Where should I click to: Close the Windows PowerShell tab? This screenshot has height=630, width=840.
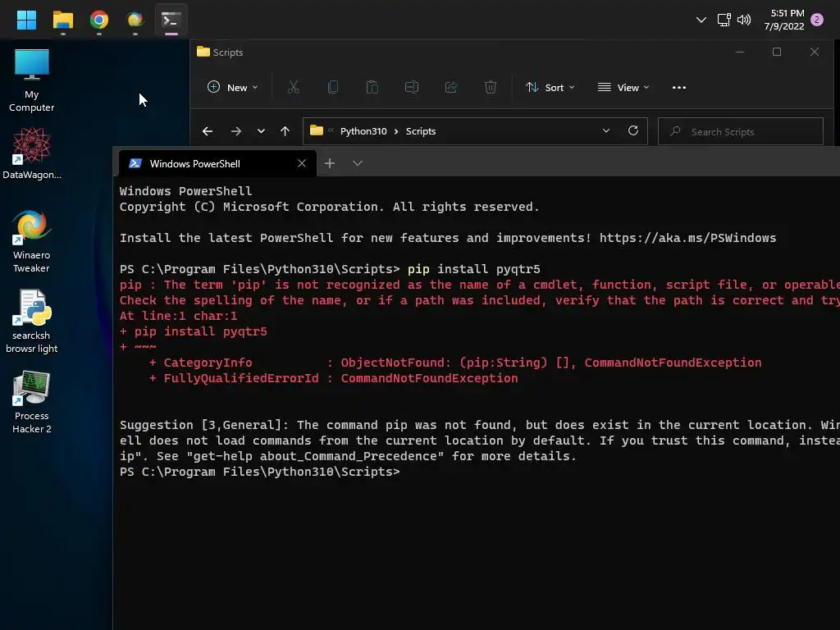[302, 163]
